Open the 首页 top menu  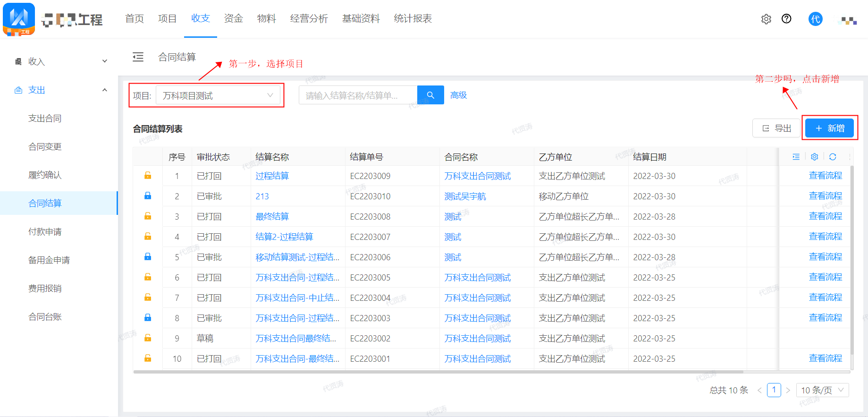point(135,18)
